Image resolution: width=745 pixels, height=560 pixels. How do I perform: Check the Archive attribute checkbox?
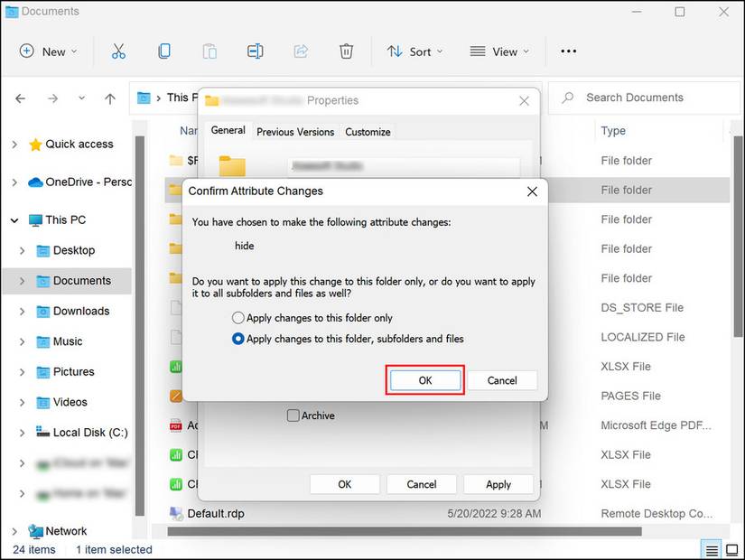293,415
